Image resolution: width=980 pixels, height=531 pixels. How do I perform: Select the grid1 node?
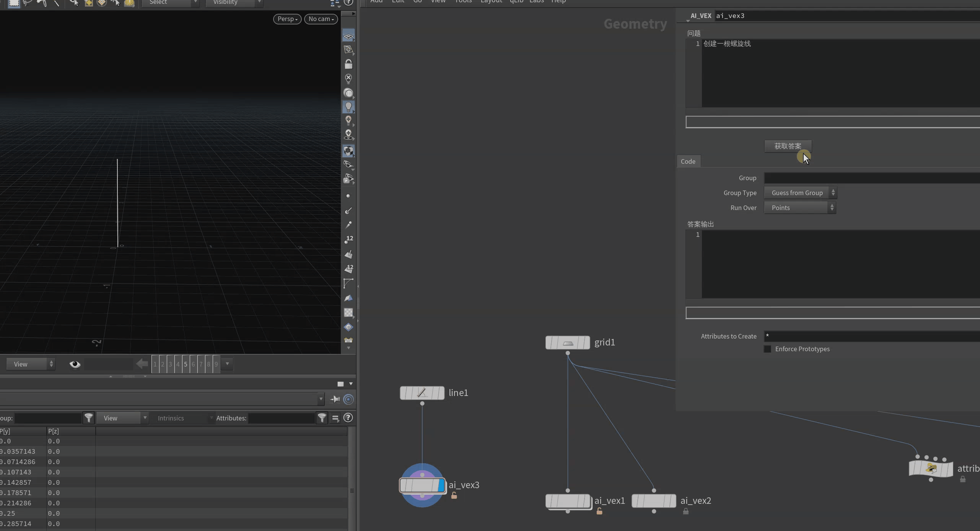tap(568, 342)
